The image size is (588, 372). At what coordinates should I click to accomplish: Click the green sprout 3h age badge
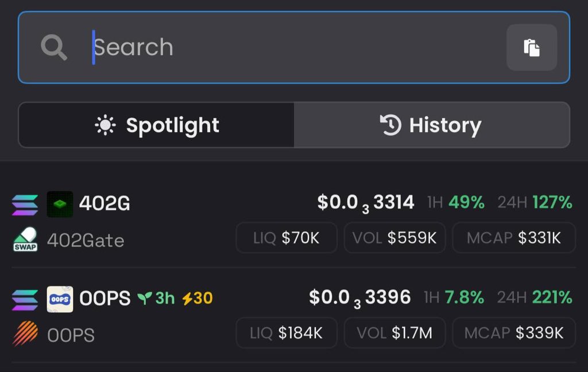156,299
